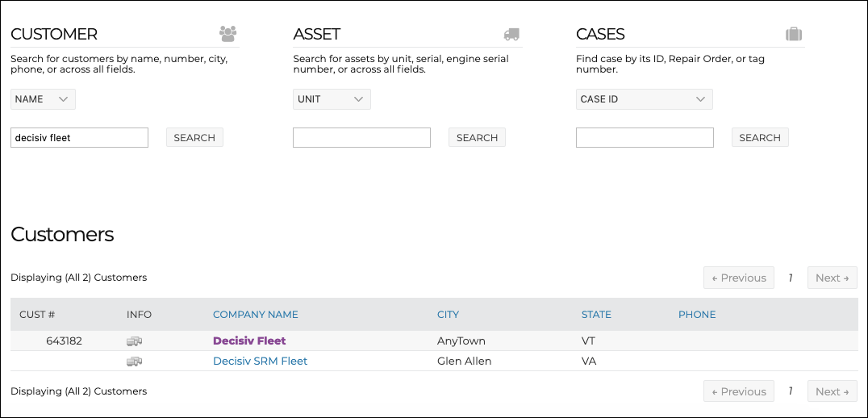This screenshot has height=418, width=868.
Task: Click the AnyTown city cell
Action: [x=461, y=341]
